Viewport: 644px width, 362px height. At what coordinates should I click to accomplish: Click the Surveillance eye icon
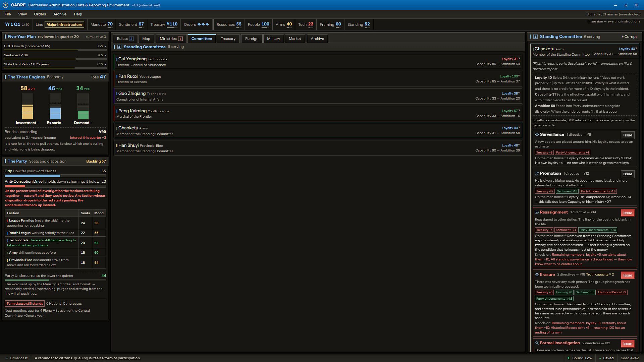537,135
